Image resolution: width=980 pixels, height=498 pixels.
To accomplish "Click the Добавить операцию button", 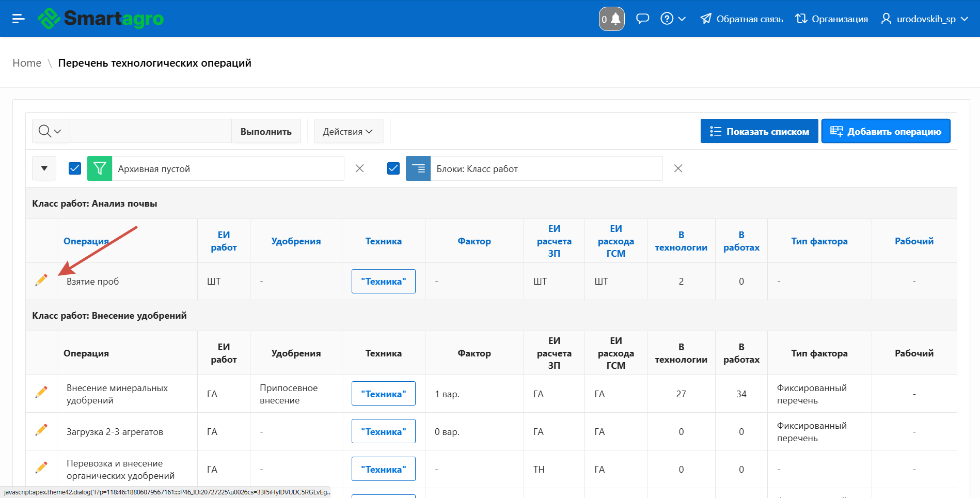I will 886,131.
